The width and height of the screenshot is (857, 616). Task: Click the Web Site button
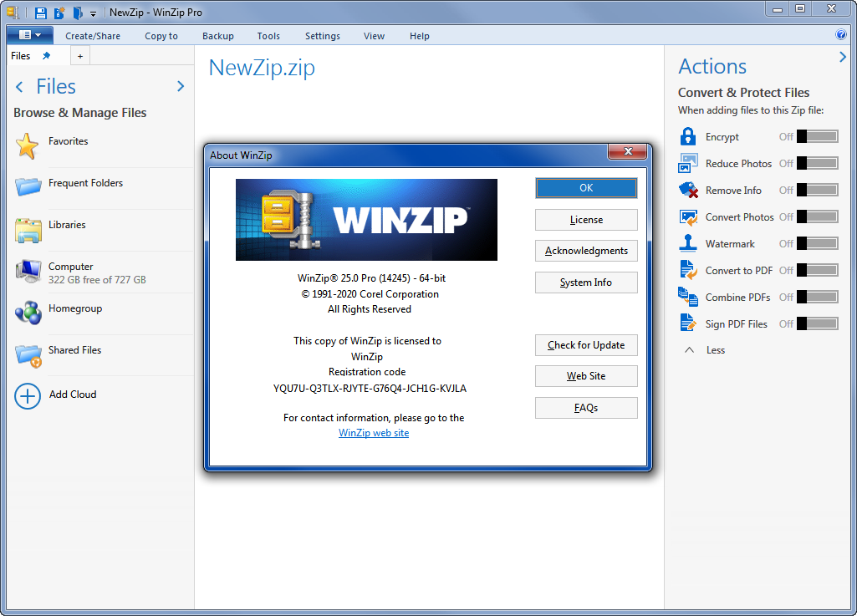point(586,376)
